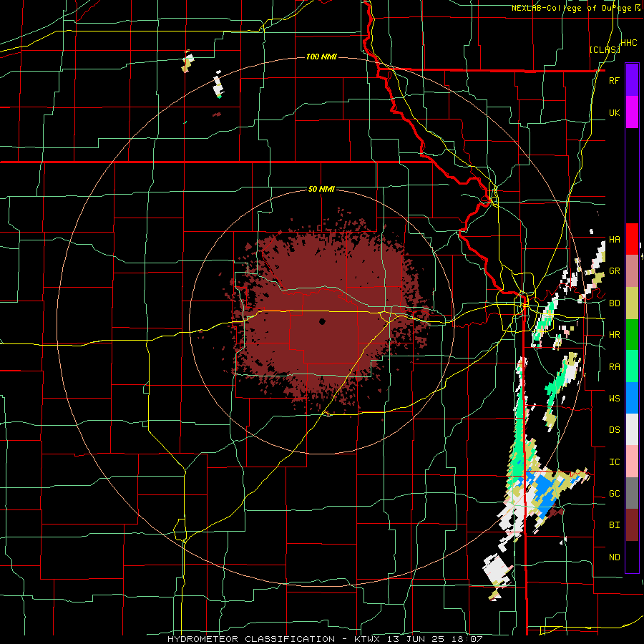
Task: Click the BI legend label
Action: (614, 525)
